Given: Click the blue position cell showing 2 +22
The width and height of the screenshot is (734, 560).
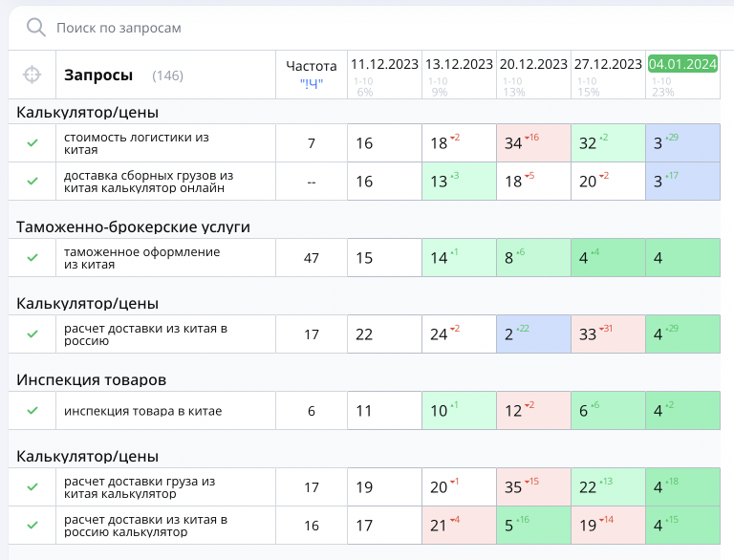Looking at the screenshot, I should coord(533,334).
